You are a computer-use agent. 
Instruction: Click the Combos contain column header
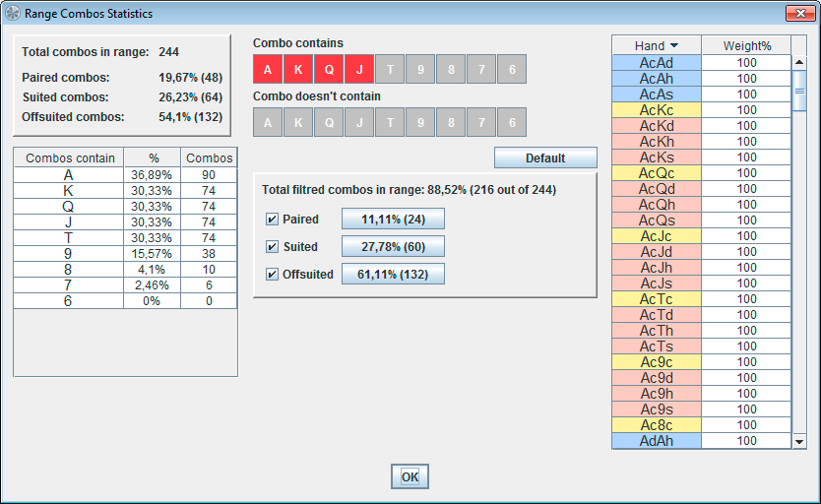pos(69,157)
